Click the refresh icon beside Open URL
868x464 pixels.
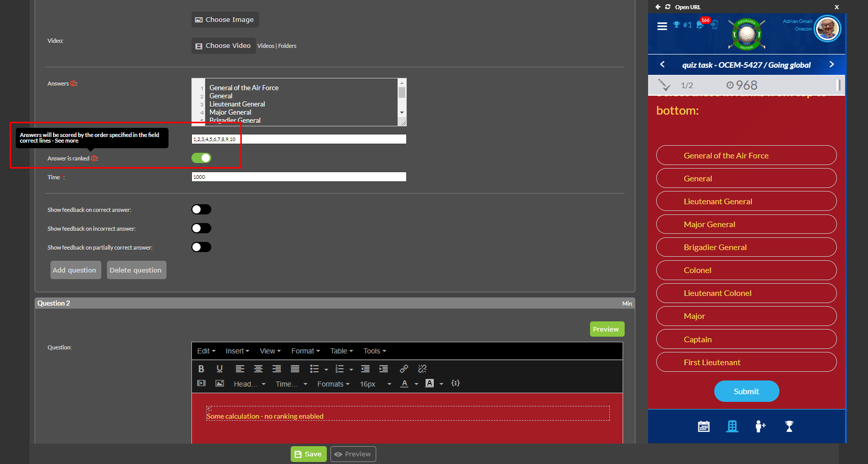pyautogui.click(x=667, y=7)
